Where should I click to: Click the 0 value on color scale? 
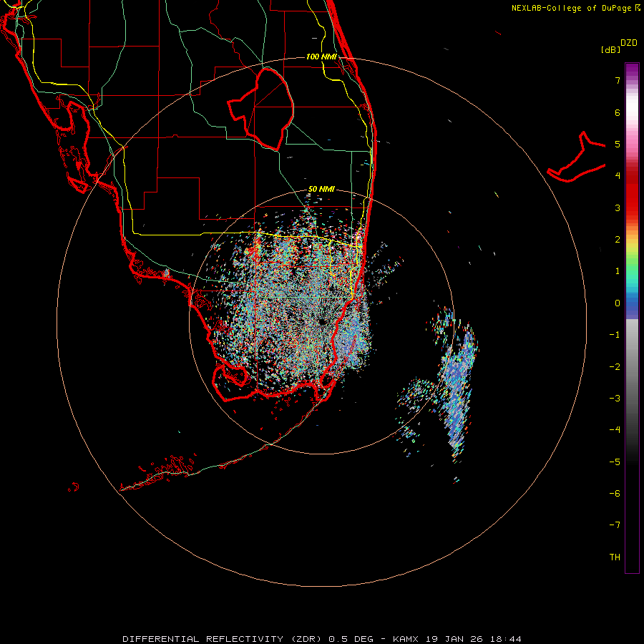618,303
